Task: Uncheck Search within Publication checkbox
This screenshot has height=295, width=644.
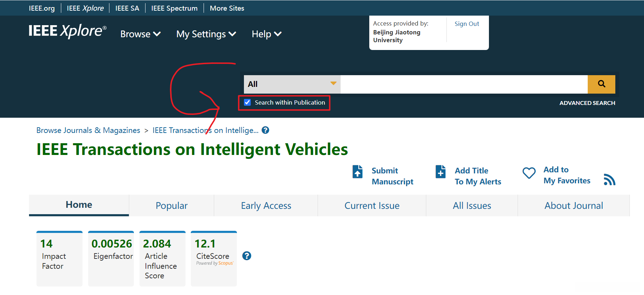Action: pyautogui.click(x=247, y=102)
